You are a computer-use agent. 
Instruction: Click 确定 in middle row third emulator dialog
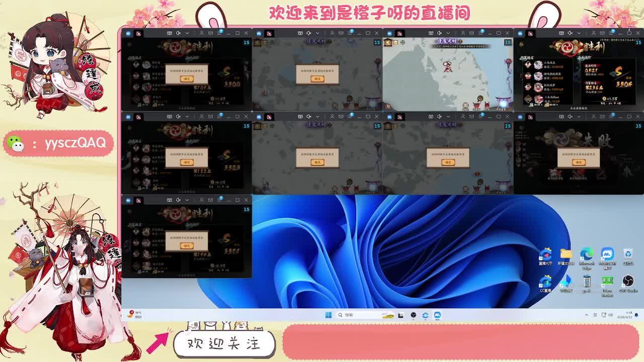point(448,162)
